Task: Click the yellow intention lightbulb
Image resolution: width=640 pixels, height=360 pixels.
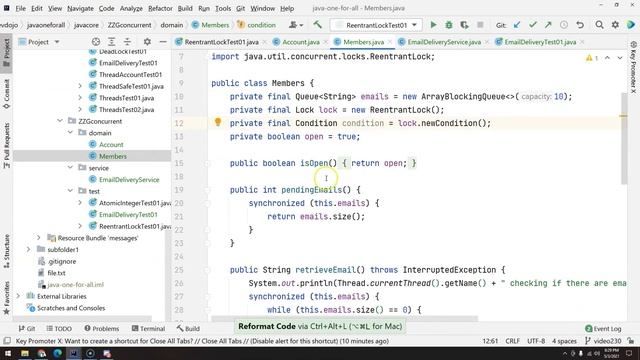Action: click(x=218, y=122)
